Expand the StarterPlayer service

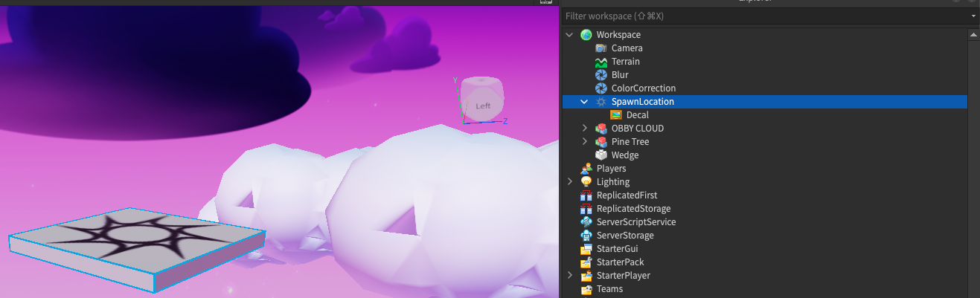click(x=570, y=276)
